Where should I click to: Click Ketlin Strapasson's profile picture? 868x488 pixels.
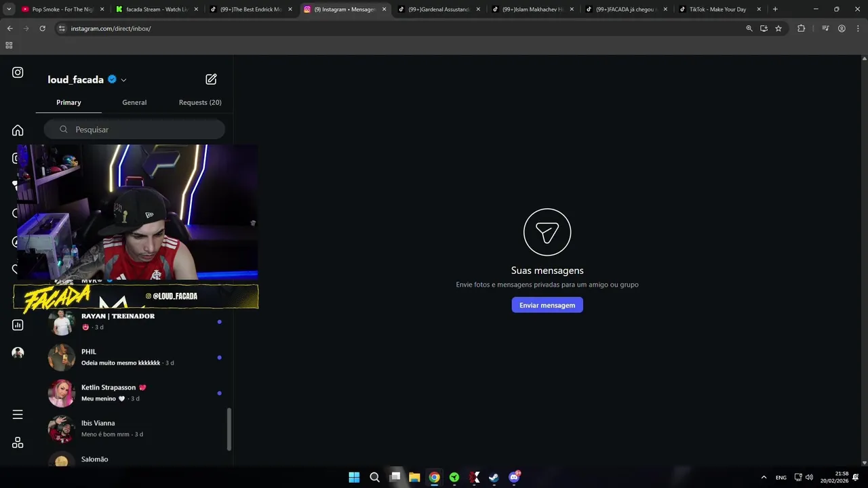[x=62, y=393]
